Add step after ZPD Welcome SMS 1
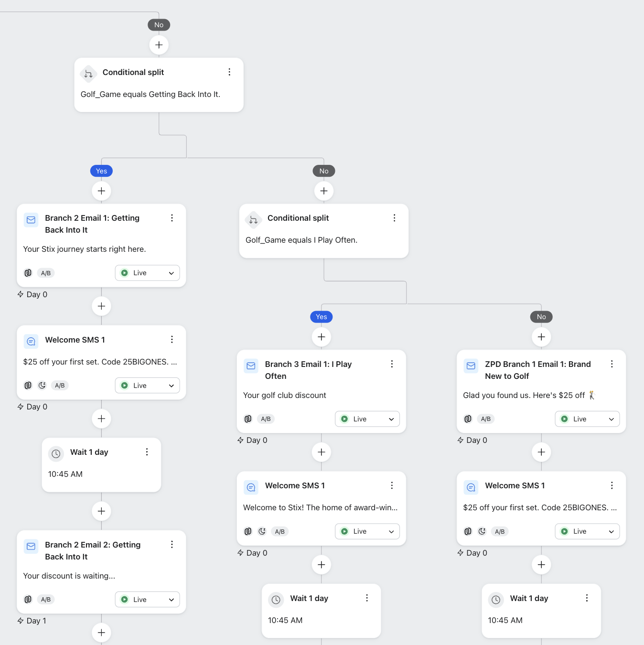 click(x=541, y=565)
